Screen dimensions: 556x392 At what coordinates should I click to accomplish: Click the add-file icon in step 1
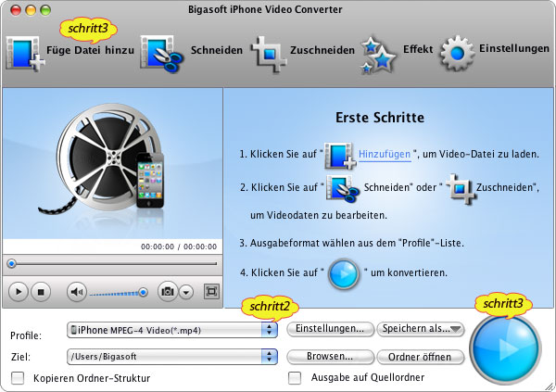point(340,155)
